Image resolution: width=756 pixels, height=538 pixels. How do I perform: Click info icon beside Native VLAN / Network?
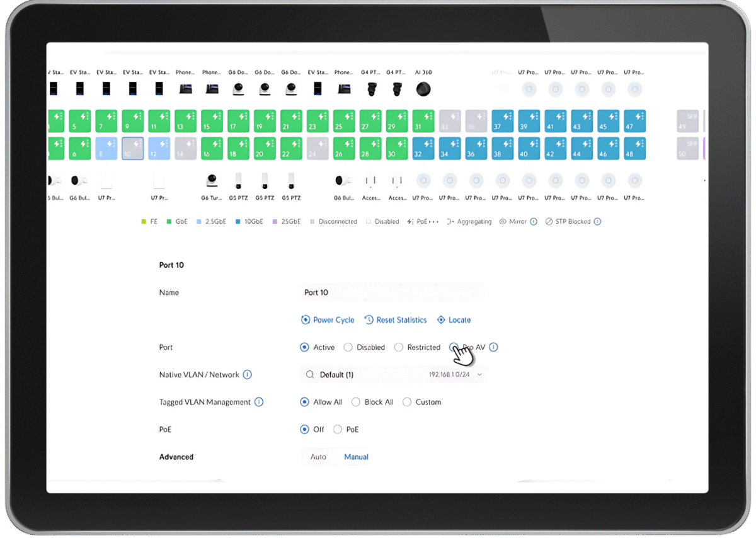(x=248, y=375)
